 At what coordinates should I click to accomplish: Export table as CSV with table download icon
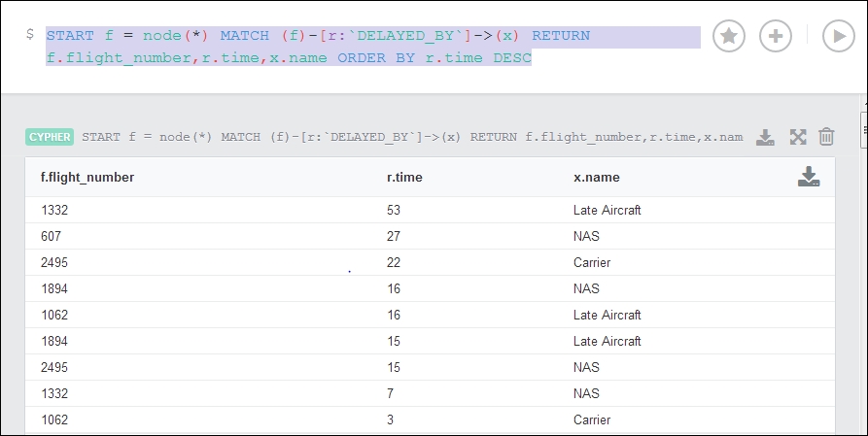click(x=808, y=177)
